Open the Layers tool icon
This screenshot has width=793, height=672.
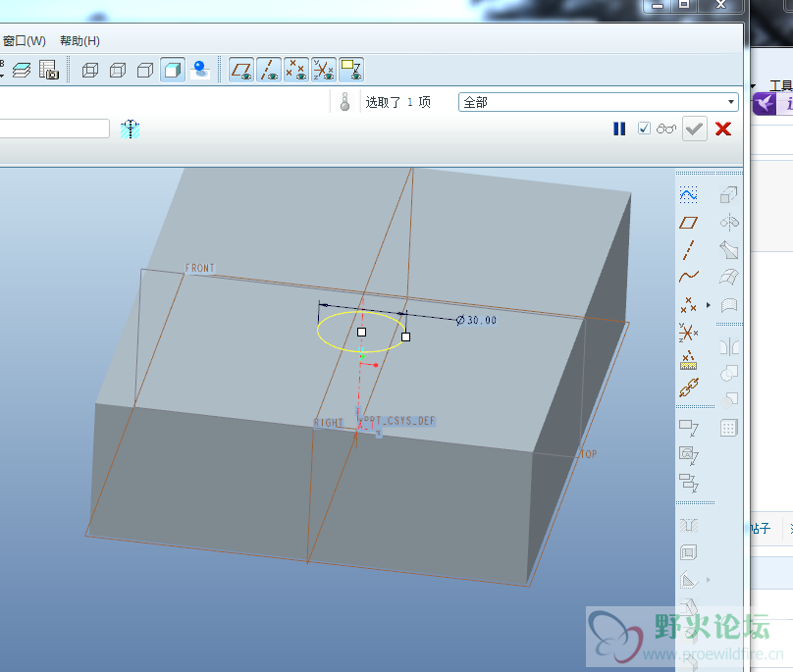pos(22,70)
